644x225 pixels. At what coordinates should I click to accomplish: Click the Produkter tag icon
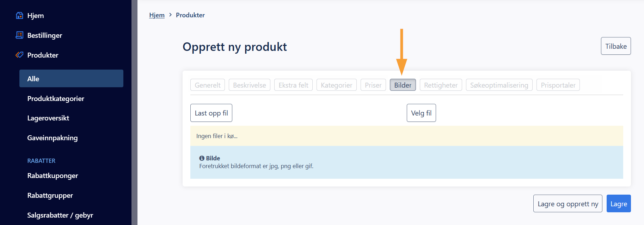[x=20, y=55]
